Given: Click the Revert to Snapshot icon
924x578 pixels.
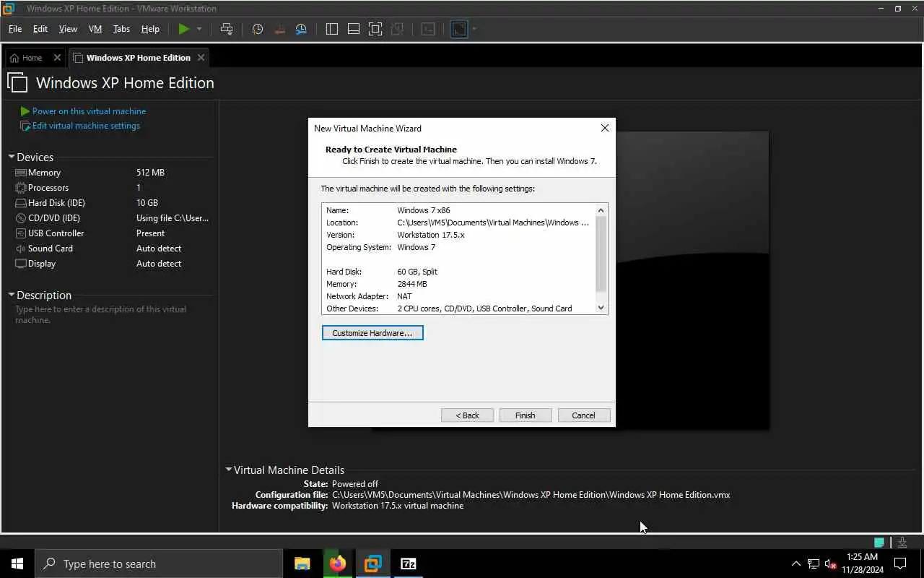Looking at the screenshot, I should pos(280,29).
